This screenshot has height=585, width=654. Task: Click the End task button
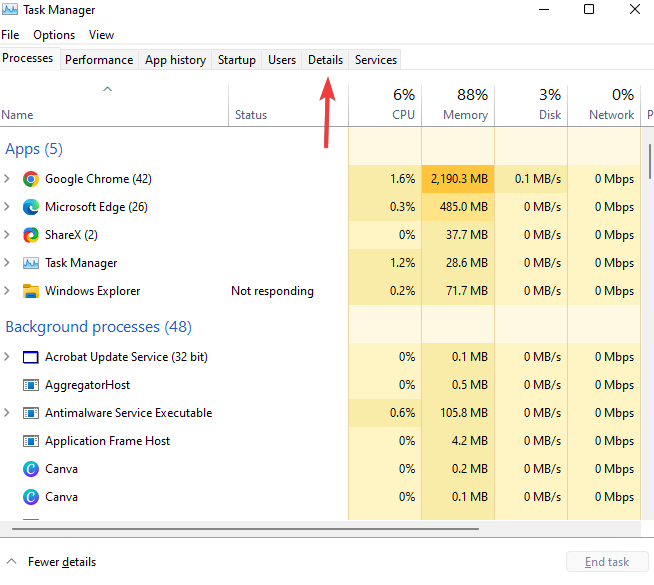[607, 562]
